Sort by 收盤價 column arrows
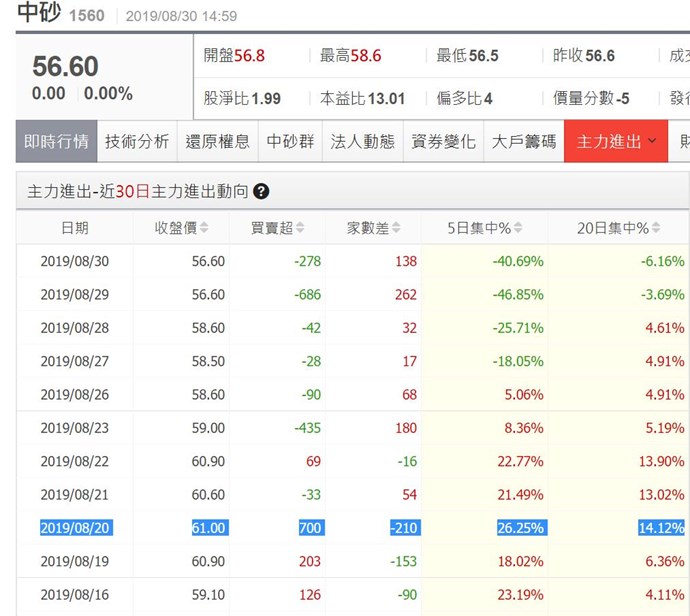 pyautogui.click(x=204, y=229)
